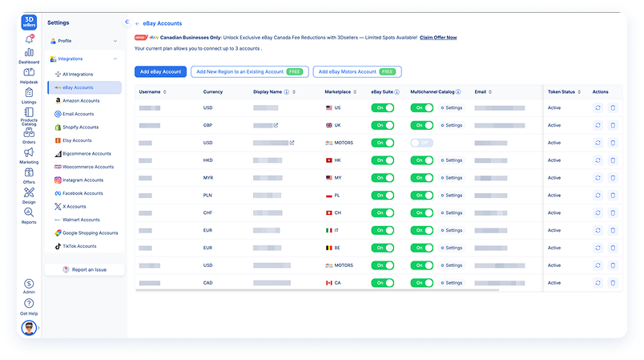Delete the US marketplace account
The height and width of the screenshot is (360, 644).
[x=613, y=107]
